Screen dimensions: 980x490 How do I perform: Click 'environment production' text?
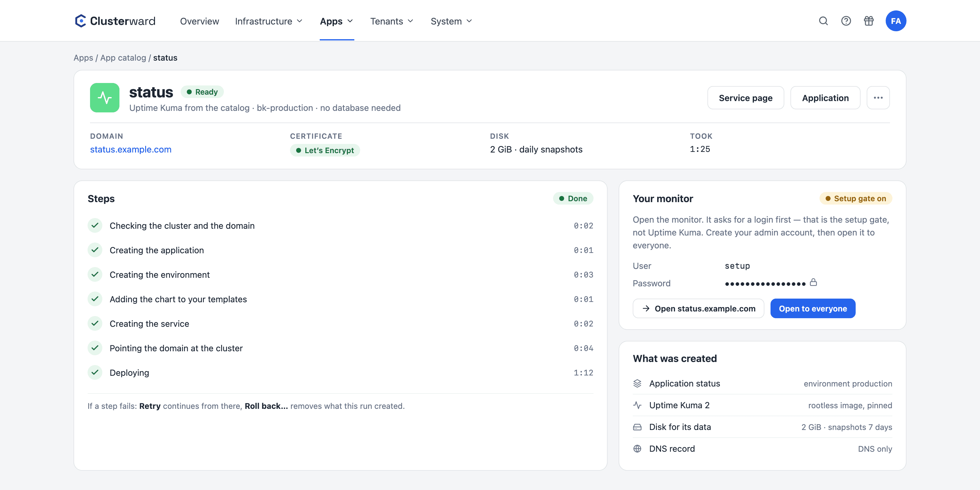[848, 383]
